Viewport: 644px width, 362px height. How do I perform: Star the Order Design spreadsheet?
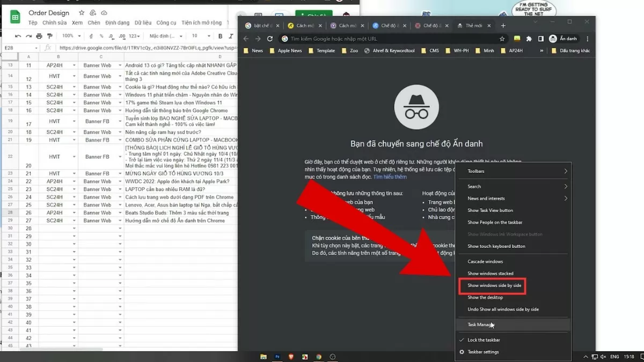point(81,13)
